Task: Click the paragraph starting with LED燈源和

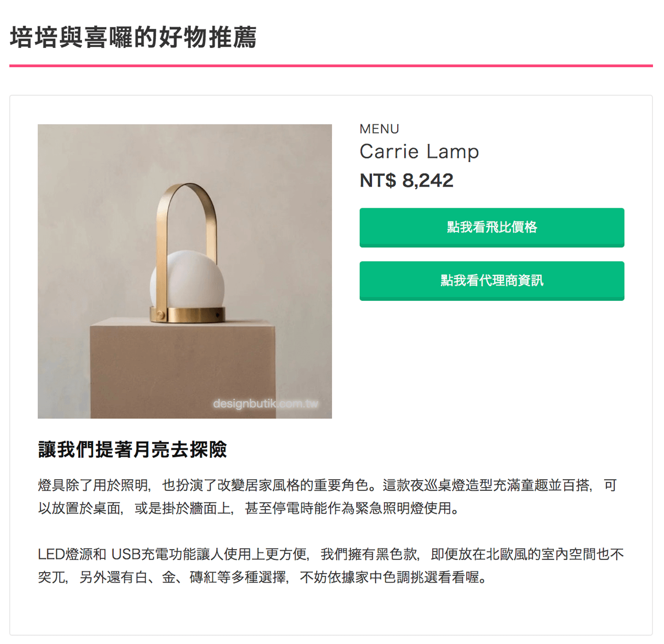Action: [x=330, y=566]
